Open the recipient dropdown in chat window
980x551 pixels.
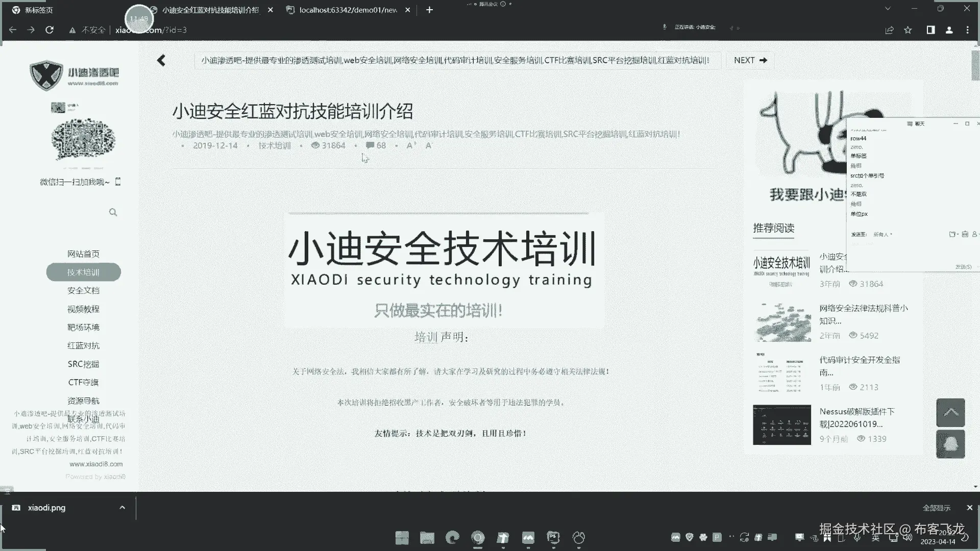[883, 235]
